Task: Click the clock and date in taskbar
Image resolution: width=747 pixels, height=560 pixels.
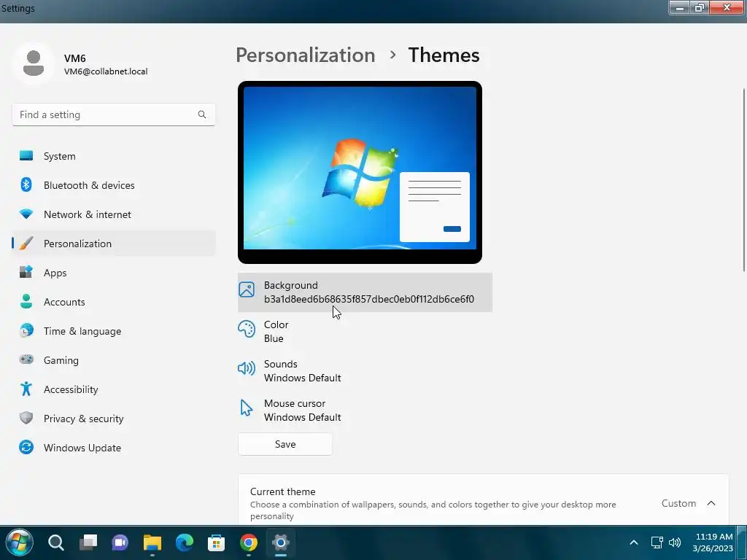Action: [x=713, y=542]
